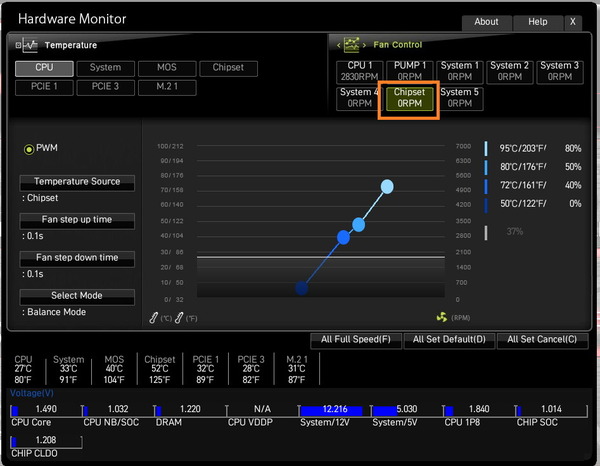Click the Fan Control chart icon
Viewport: 600px width, 466px height.
(351, 45)
